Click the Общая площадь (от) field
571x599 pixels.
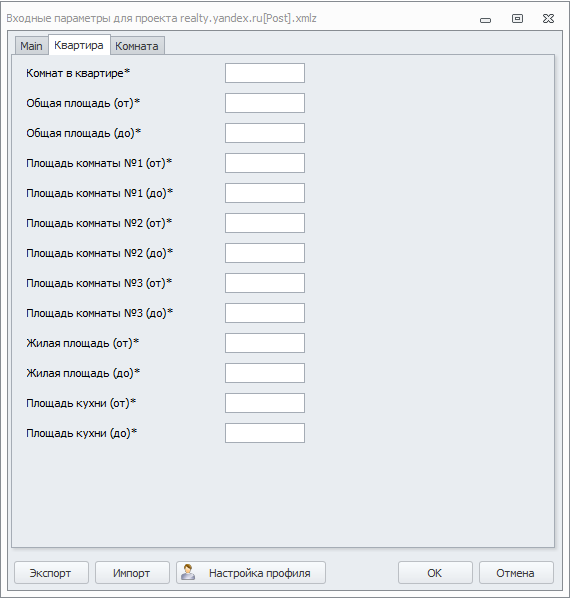(x=265, y=103)
